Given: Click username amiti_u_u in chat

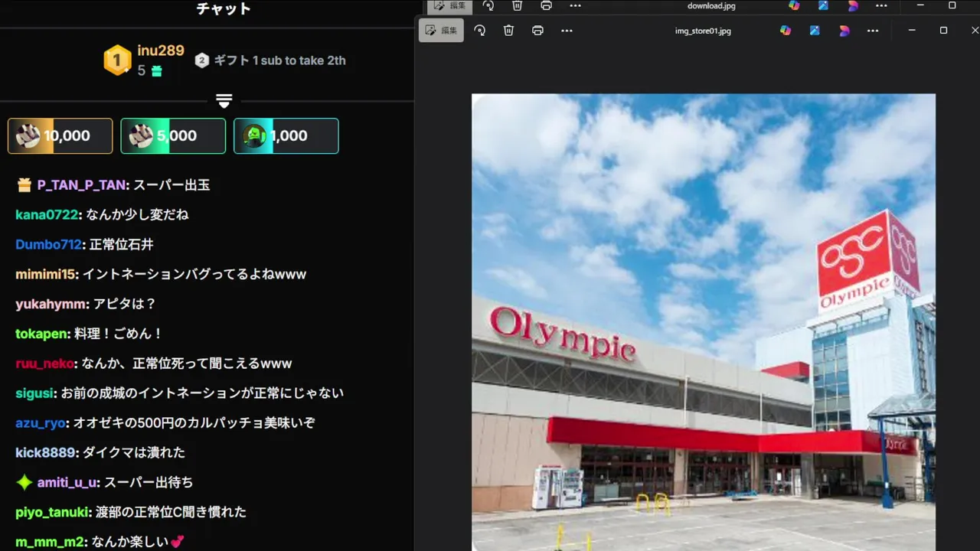Looking at the screenshot, I should (x=67, y=482).
